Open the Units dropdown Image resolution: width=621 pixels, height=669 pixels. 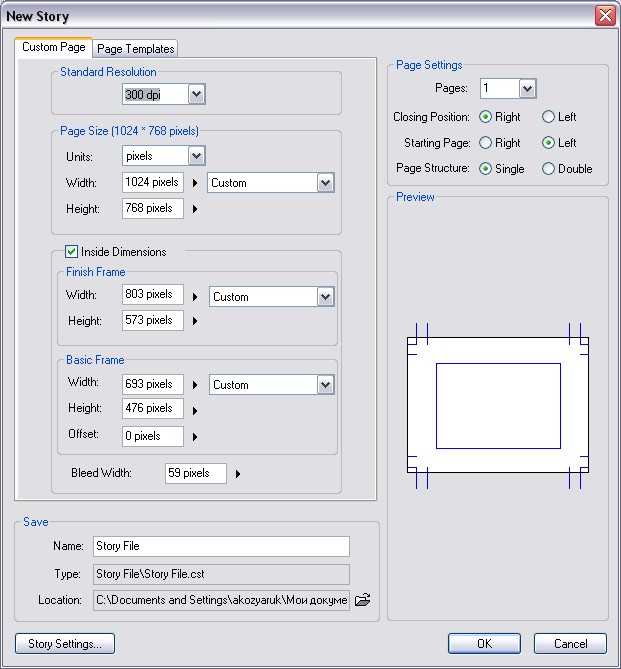point(196,156)
